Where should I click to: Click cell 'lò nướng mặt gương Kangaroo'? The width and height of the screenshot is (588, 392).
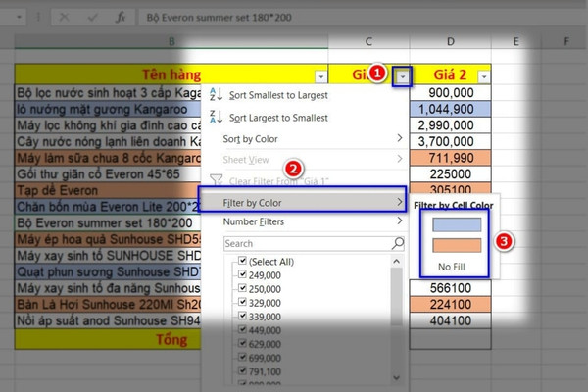(x=108, y=109)
